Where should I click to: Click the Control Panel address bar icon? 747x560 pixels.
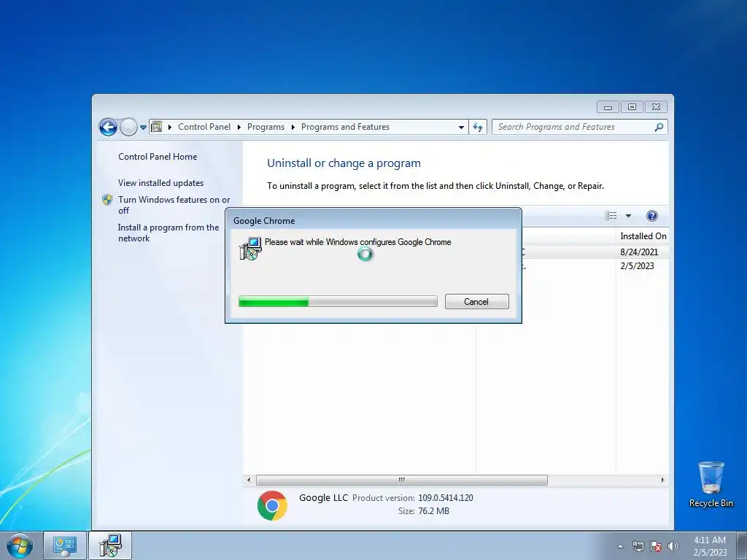[156, 127]
